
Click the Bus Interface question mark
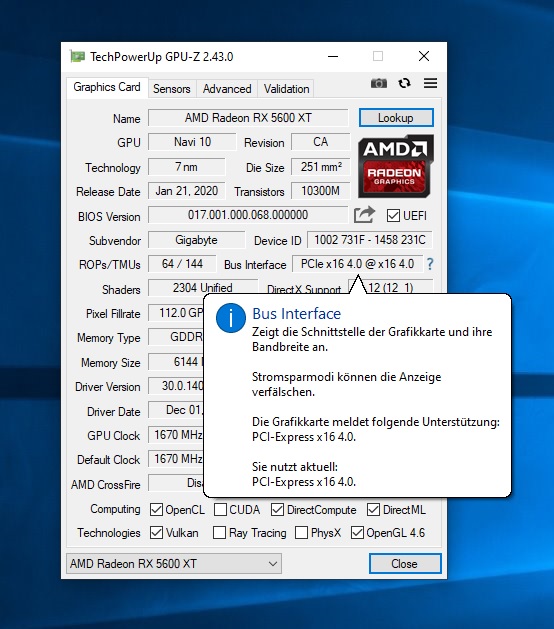tap(430, 264)
